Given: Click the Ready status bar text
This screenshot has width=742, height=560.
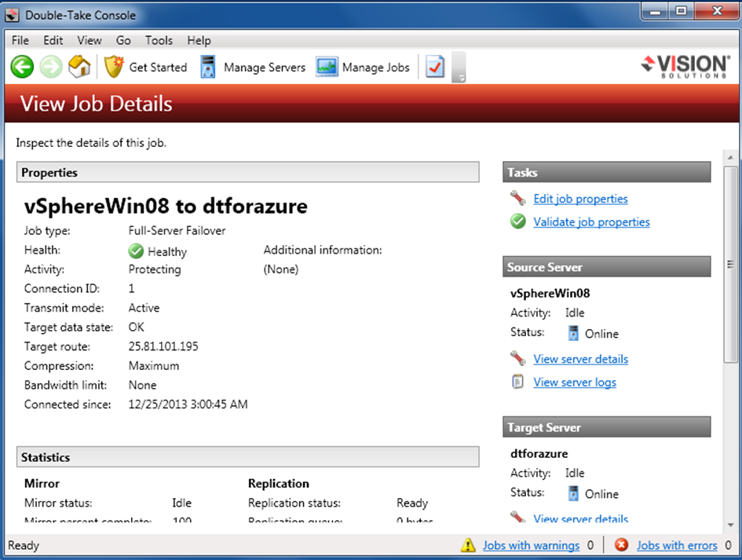Looking at the screenshot, I should tap(24, 545).
